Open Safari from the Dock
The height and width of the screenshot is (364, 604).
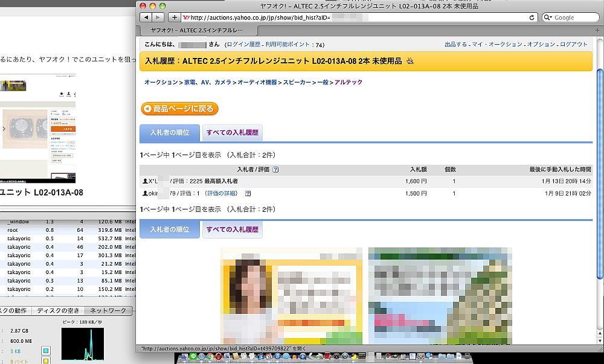[202, 357]
